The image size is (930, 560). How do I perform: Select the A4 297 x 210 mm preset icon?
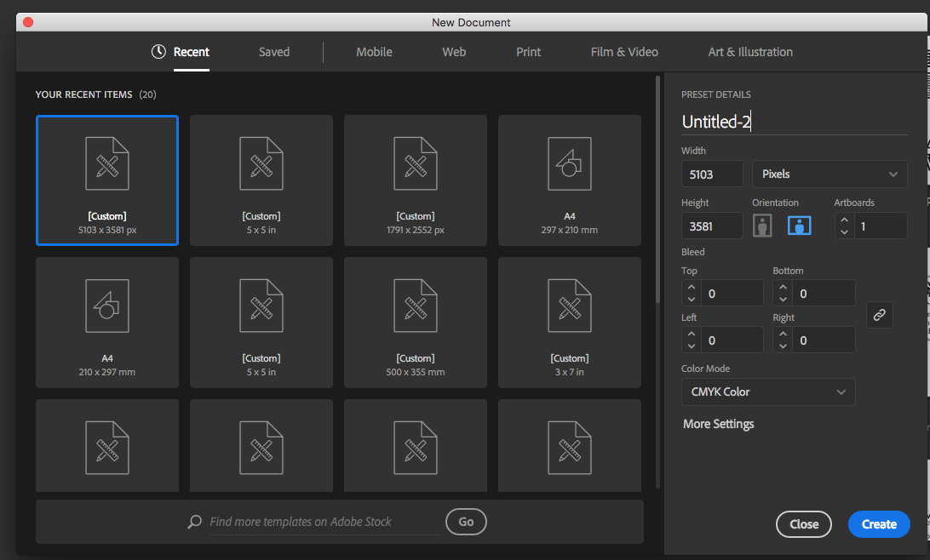[569, 163]
